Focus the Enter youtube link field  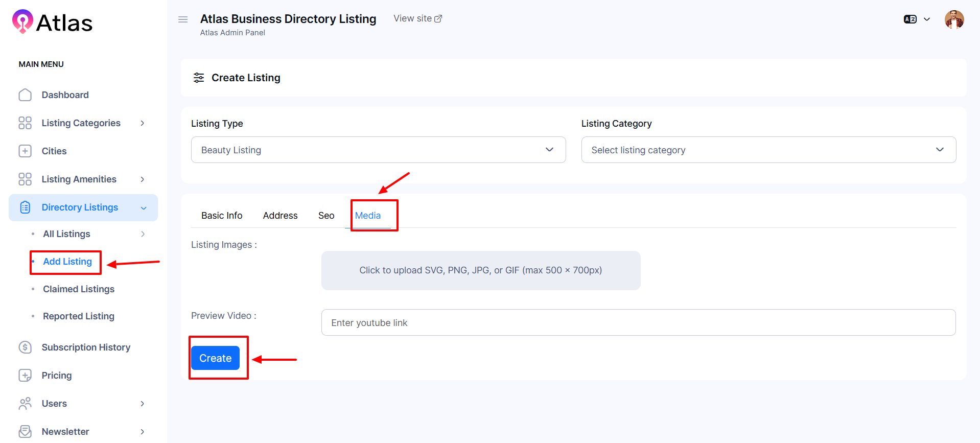pos(638,322)
